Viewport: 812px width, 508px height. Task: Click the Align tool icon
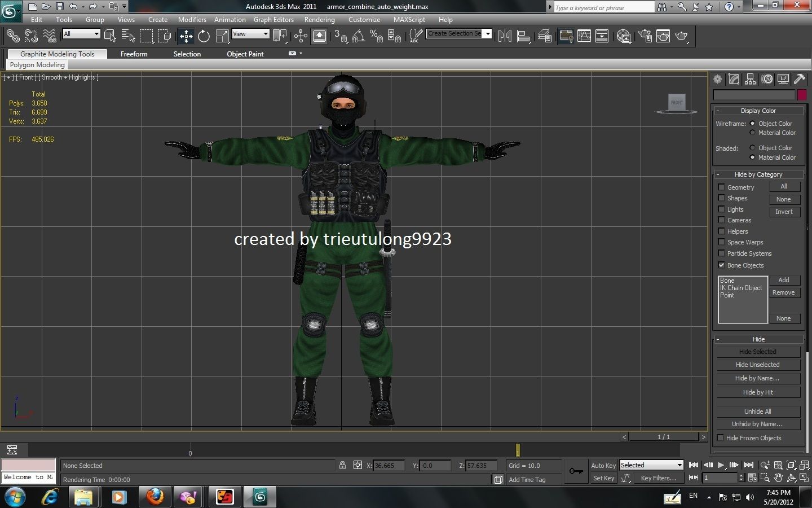(x=523, y=36)
